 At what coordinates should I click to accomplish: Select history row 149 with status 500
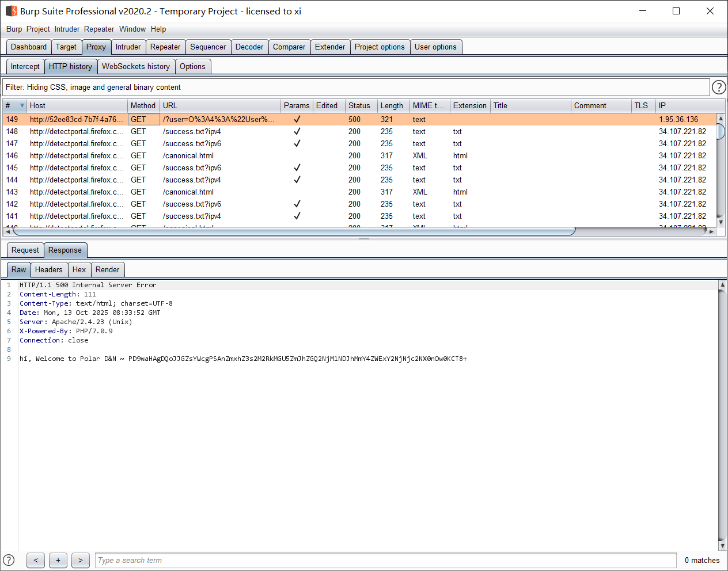click(x=359, y=120)
